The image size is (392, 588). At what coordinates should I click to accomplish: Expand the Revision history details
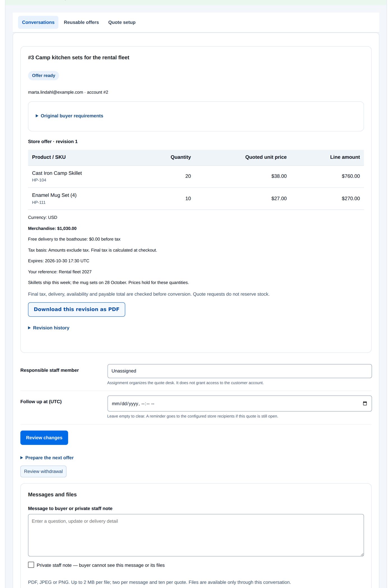point(51,328)
